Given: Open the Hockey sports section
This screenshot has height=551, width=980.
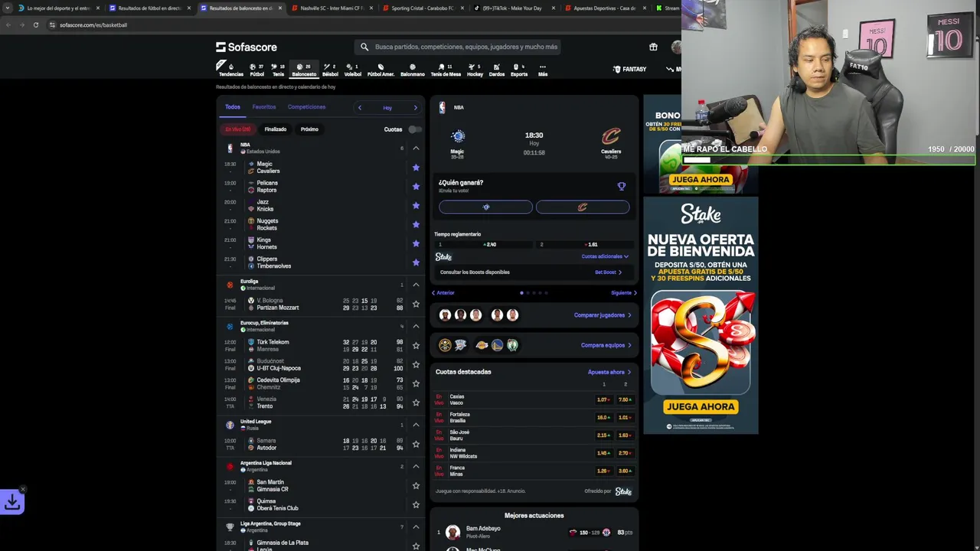Looking at the screenshot, I should pos(475,70).
